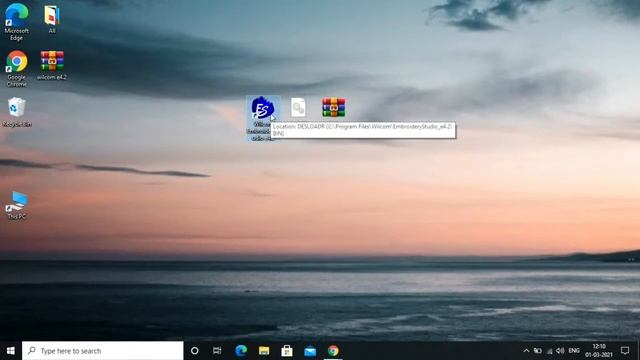Open File Explorer from the taskbar
The height and width of the screenshot is (360, 640).
pos(264,351)
